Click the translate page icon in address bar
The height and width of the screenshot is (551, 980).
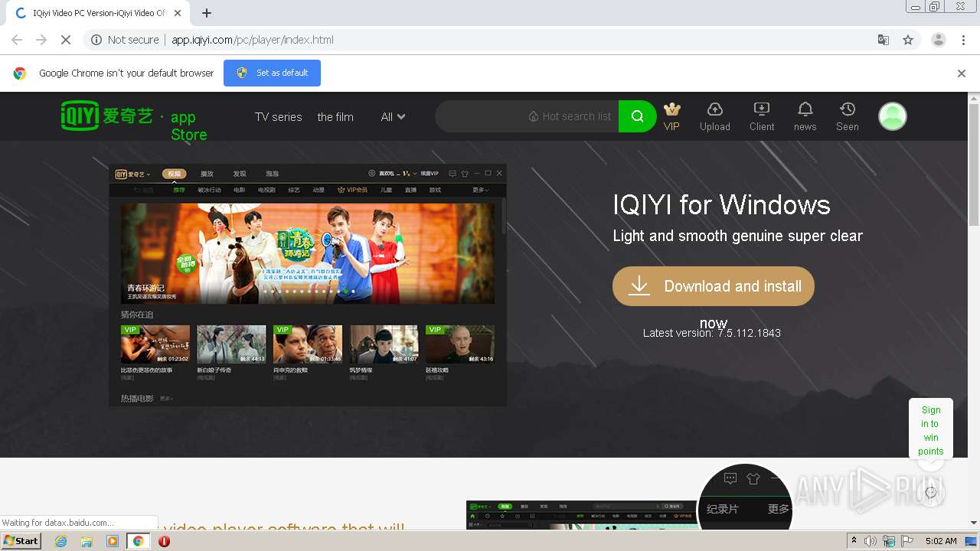point(883,40)
